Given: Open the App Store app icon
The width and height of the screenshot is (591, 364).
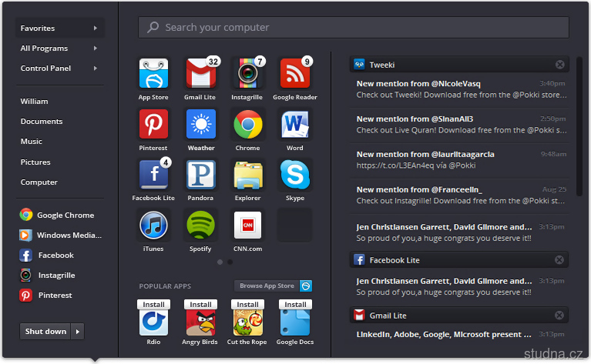Looking at the screenshot, I should 153,73.
